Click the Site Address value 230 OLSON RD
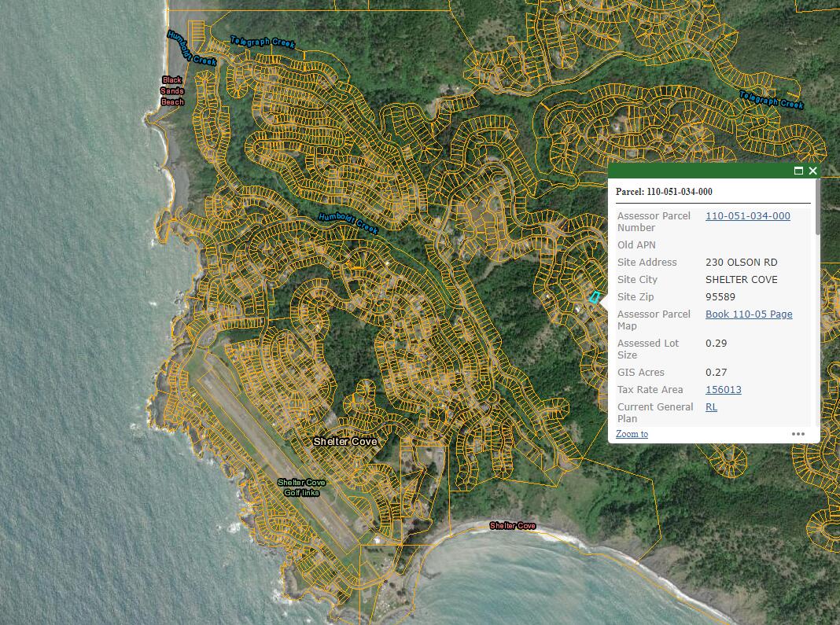The height and width of the screenshot is (625, 840). 741,263
